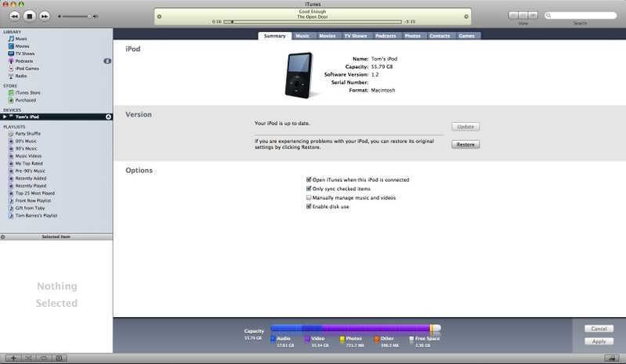Click the rewind playback button
The image size is (626, 364).
(x=14, y=16)
